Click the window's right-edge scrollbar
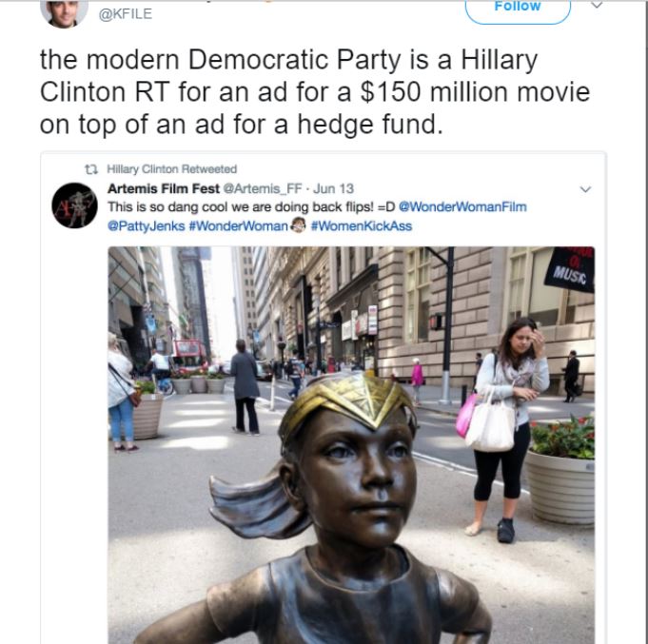This screenshot has height=644, width=648. tap(645, 322)
